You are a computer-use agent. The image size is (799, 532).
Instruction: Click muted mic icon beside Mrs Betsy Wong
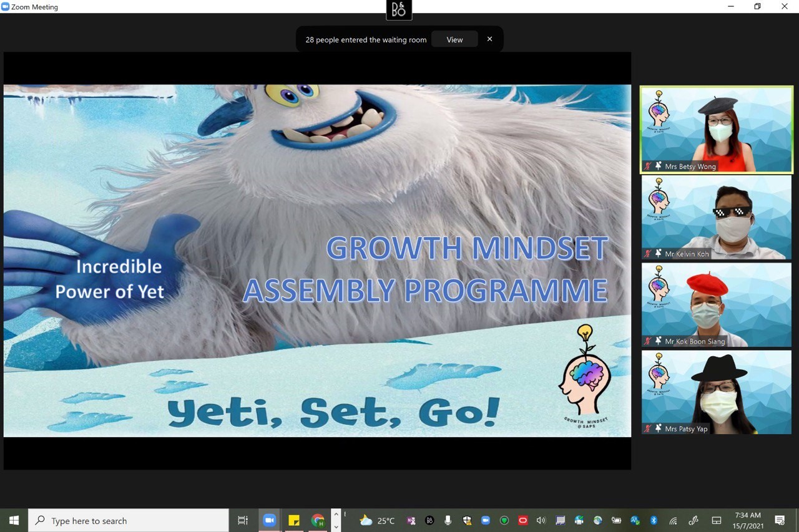649,167
